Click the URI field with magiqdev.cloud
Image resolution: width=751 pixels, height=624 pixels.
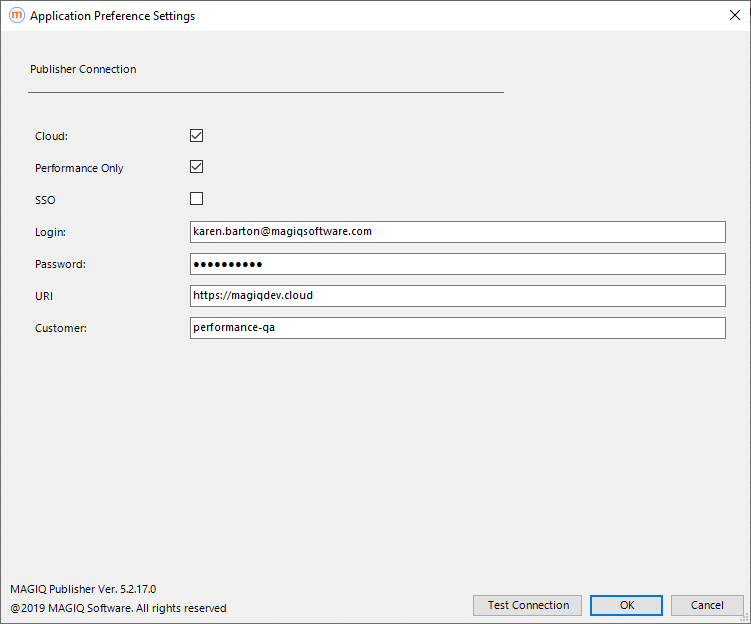tap(457, 296)
